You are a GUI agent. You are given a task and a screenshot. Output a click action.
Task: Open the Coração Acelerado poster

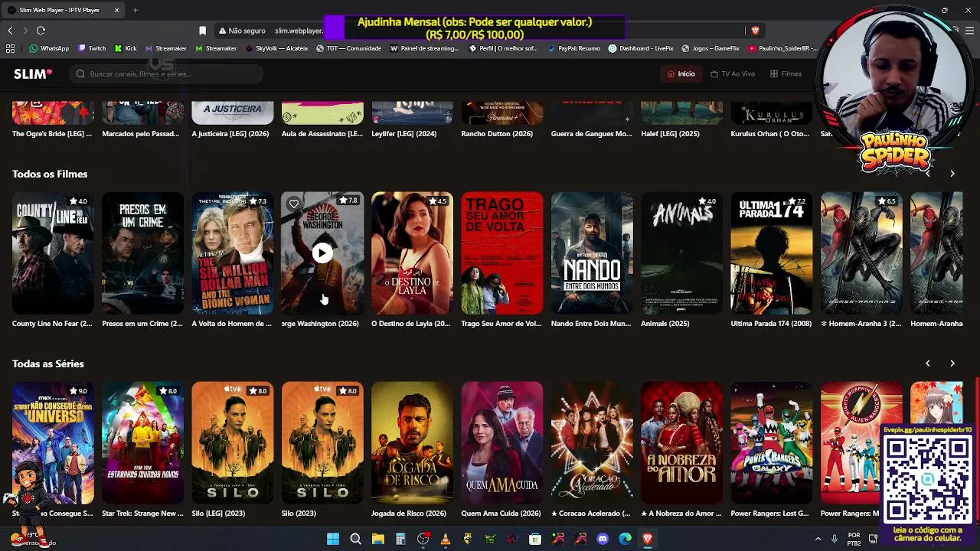coord(592,443)
